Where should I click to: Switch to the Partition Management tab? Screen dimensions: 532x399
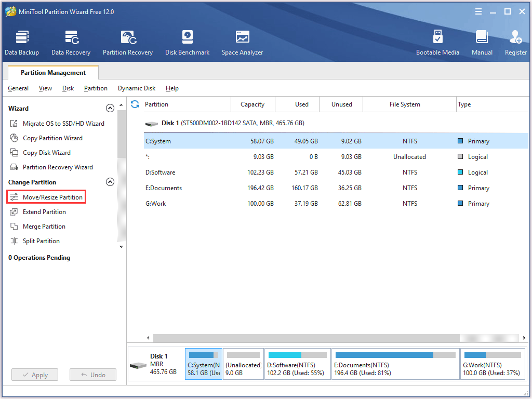click(x=54, y=73)
